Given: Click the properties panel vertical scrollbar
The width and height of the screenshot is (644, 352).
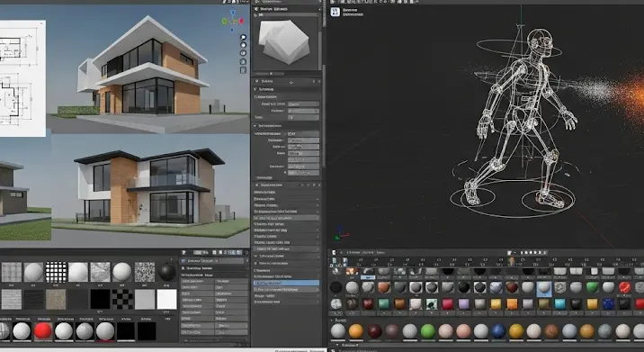Looking at the screenshot, I should coord(323,115).
